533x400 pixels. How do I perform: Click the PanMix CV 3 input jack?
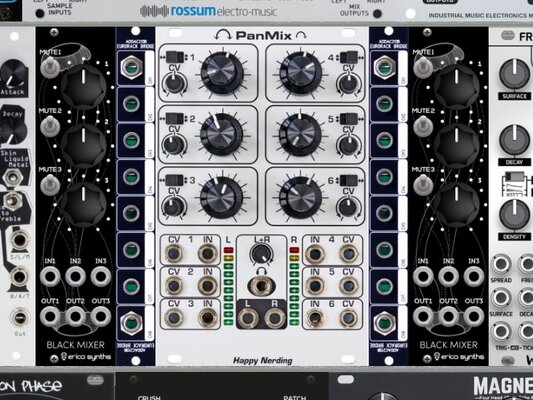point(174,318)
